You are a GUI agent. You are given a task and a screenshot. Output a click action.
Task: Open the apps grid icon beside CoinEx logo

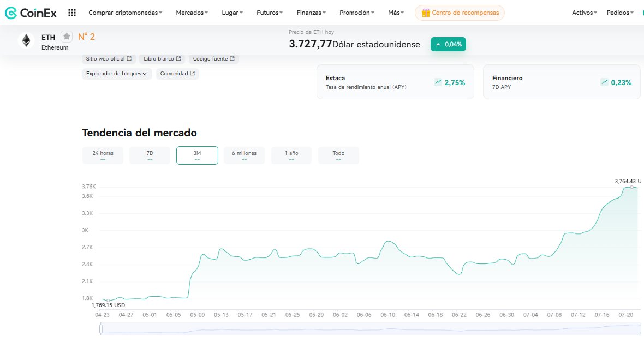pyautogui.click(x=71, y=12)
